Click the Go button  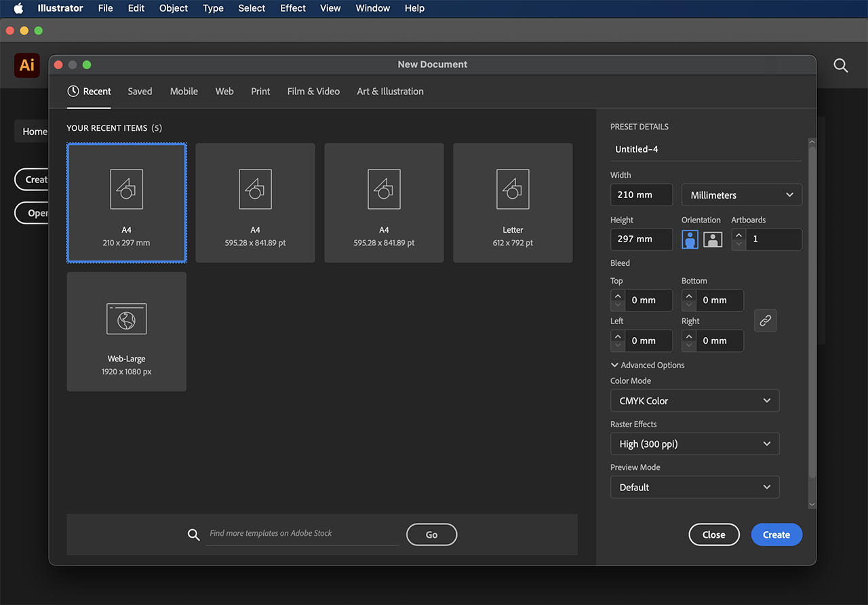[x=431, y=534]
